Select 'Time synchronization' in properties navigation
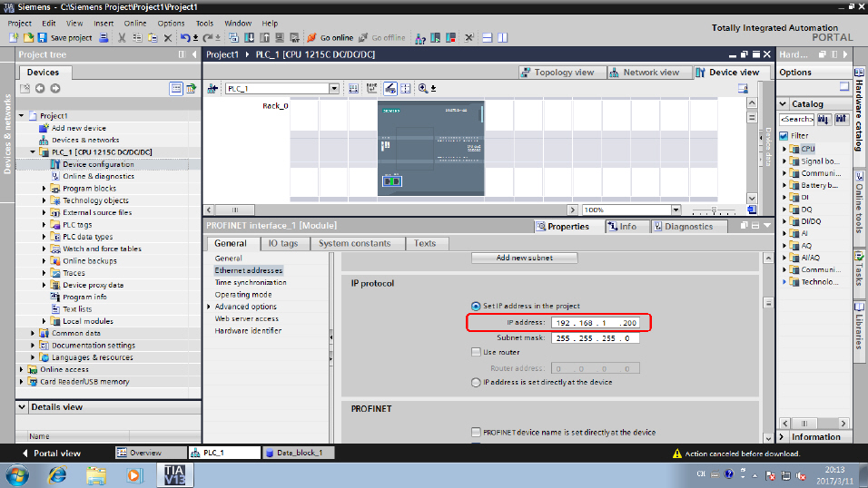868x488 pixels. point(251,282)
